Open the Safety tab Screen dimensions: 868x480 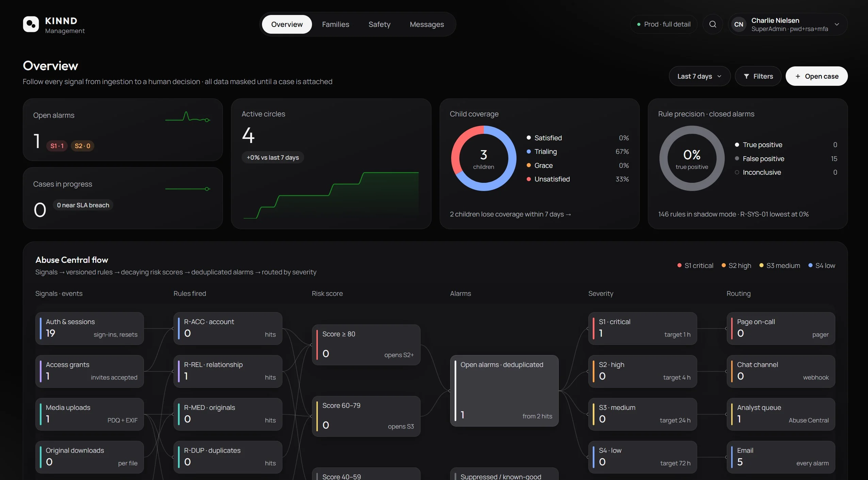[x=379, y=24]
